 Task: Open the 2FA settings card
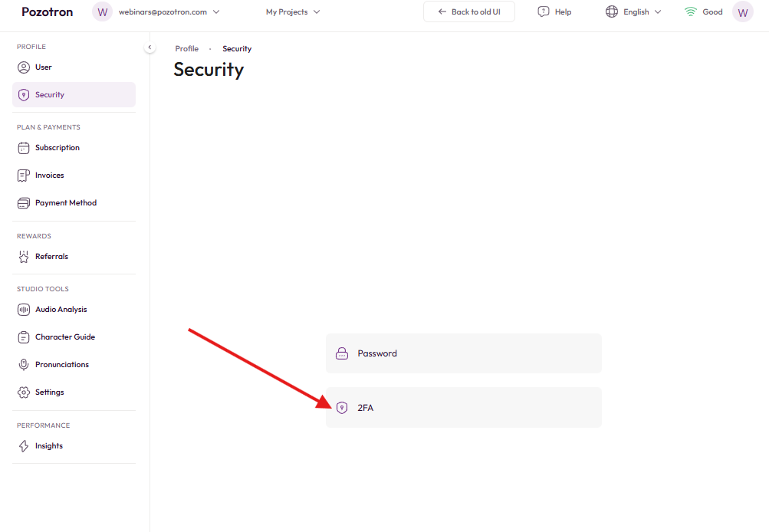(463, 408)
